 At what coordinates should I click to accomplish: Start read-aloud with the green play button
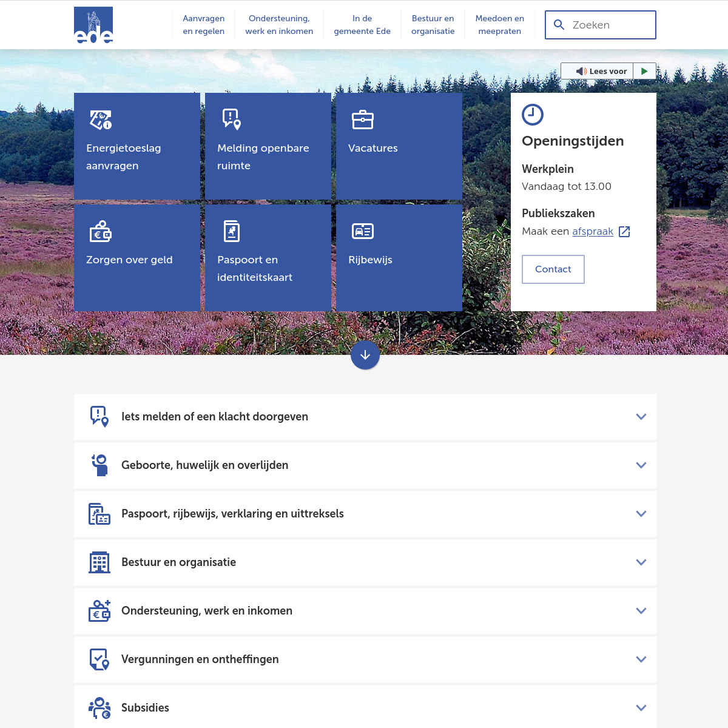(x=644, y=71)
